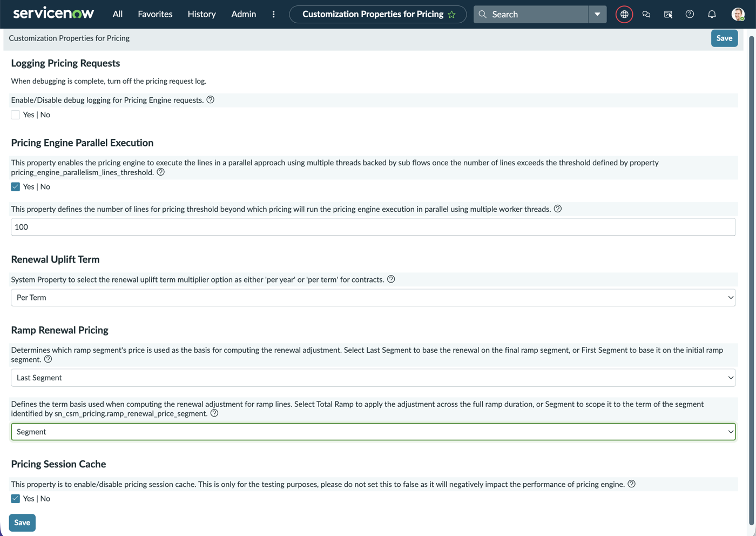Viewport: 756px width, 536px height.
Task: Open the sidebar discussions icon
Action: pyautogui.click(x=668, y=15)
